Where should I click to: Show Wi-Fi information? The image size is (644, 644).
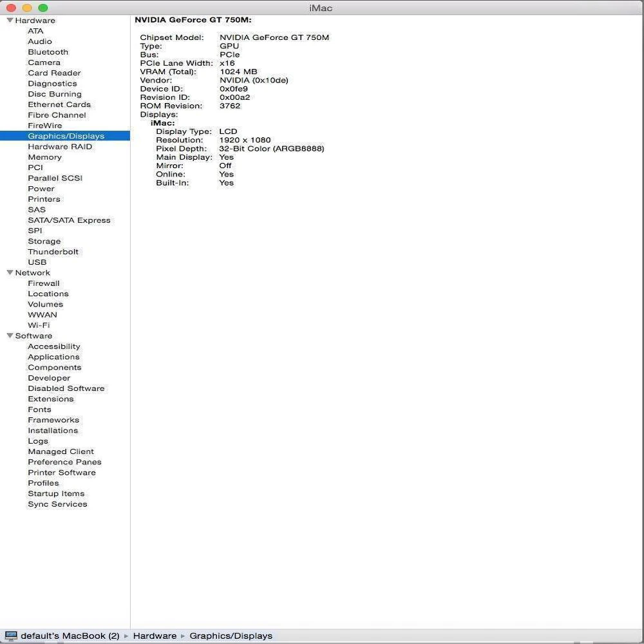click(39, 325)
